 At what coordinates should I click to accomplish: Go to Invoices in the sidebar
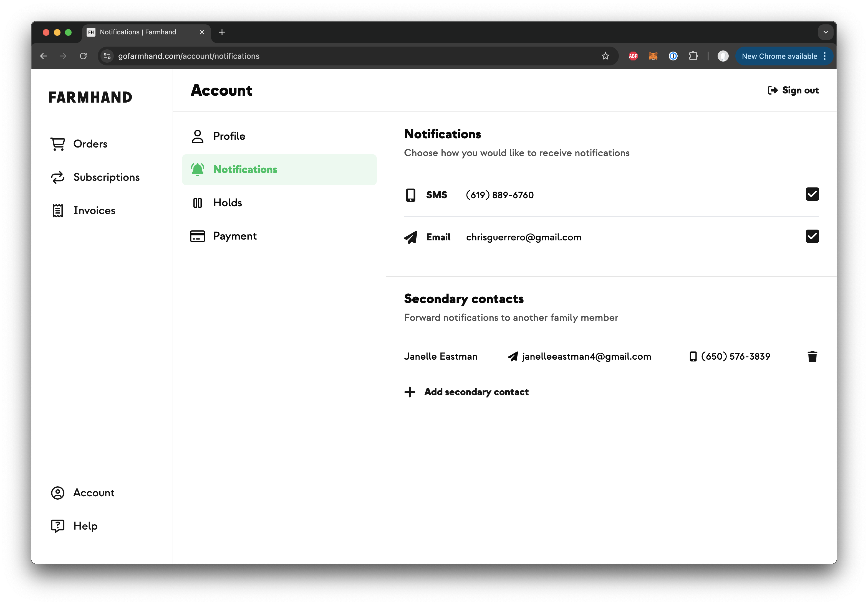83,211
